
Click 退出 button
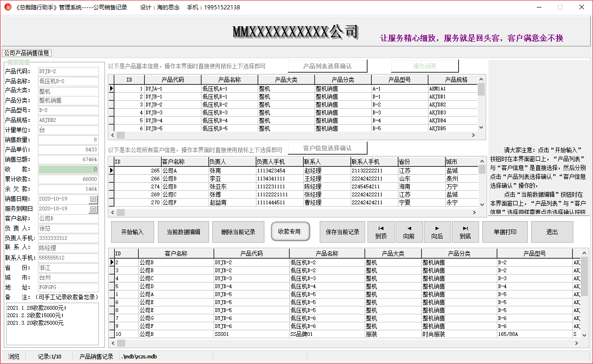pos(552,232)
